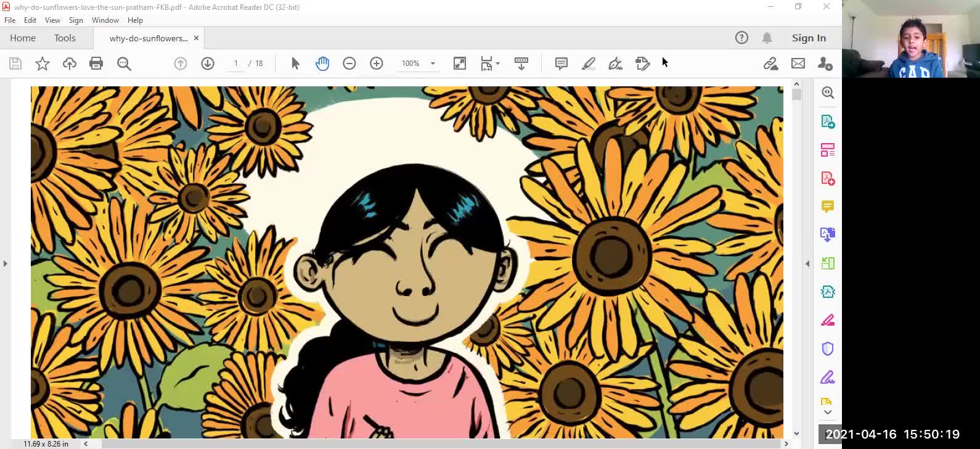Open the page display options arrow

[497, 64]
